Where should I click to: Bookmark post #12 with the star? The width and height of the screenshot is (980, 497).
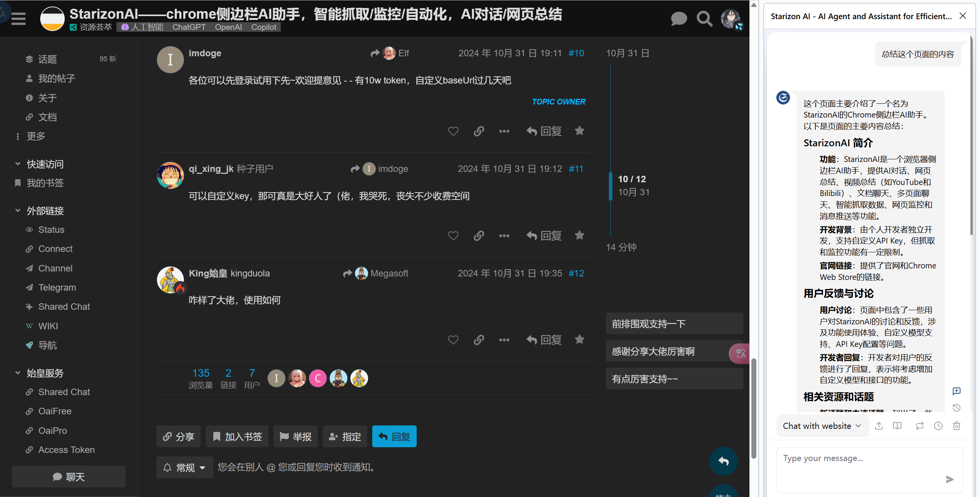coord(579,339)
